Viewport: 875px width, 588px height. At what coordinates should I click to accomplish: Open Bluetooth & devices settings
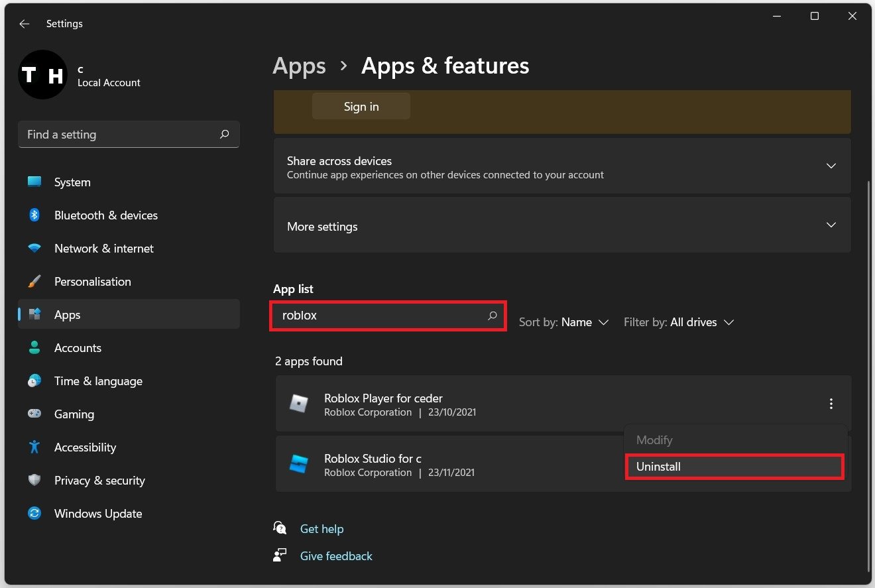pyautogui.click(x=105, y=215)
